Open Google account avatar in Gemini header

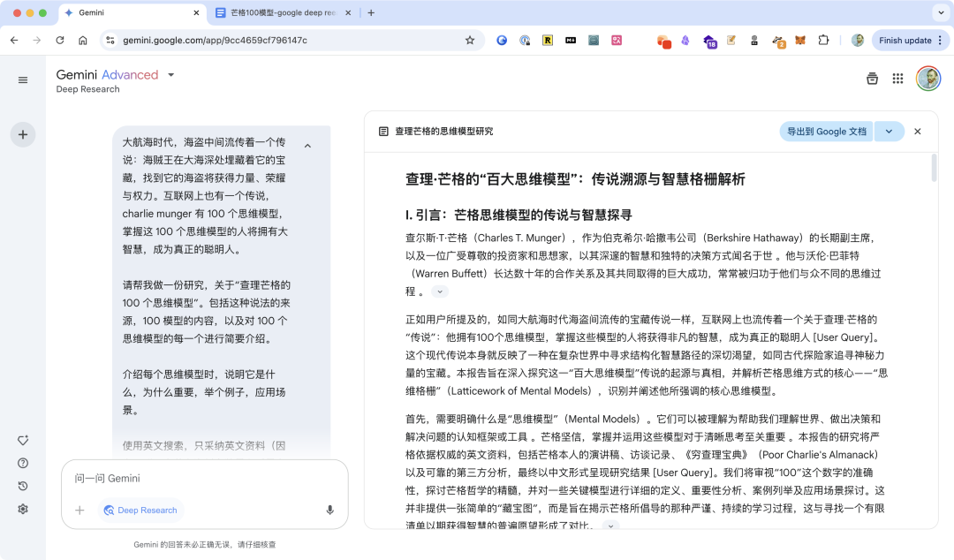tap(928, 79)
